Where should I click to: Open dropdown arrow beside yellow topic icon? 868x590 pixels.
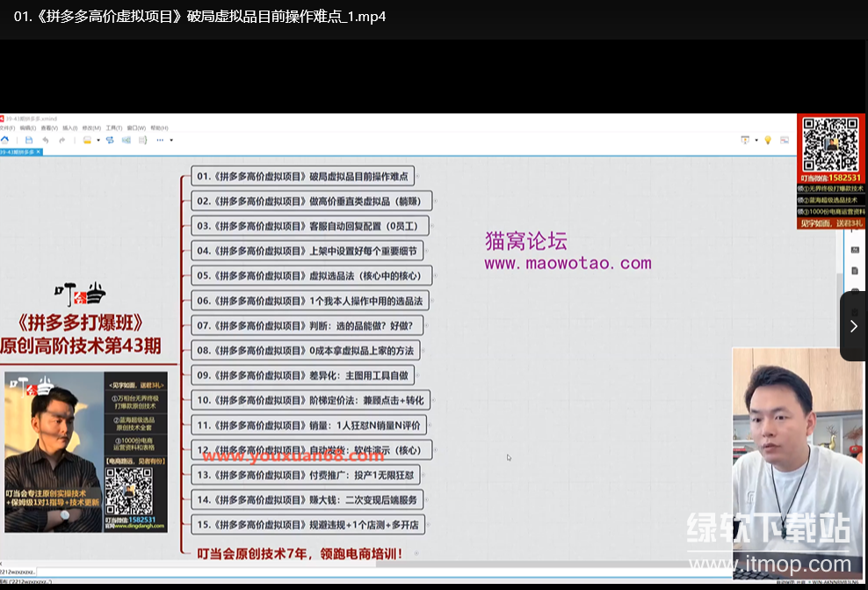[98, 140]
